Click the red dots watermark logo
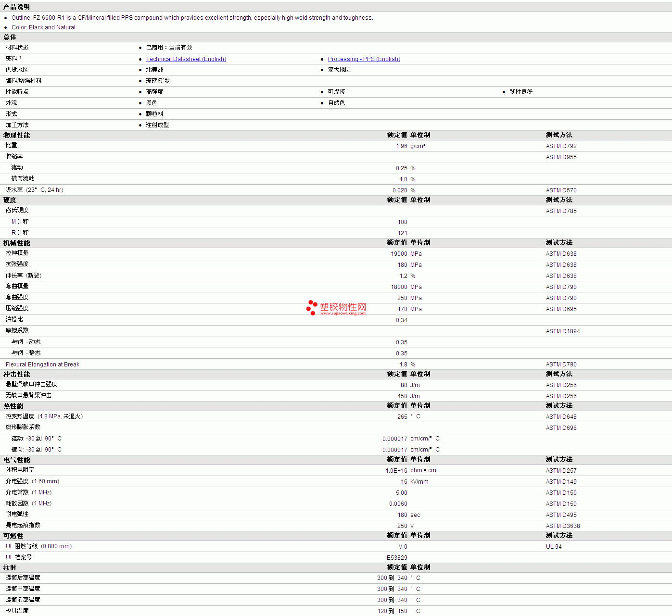The width and height of the screenshot is (672, 616). click(x=312, y=307)
